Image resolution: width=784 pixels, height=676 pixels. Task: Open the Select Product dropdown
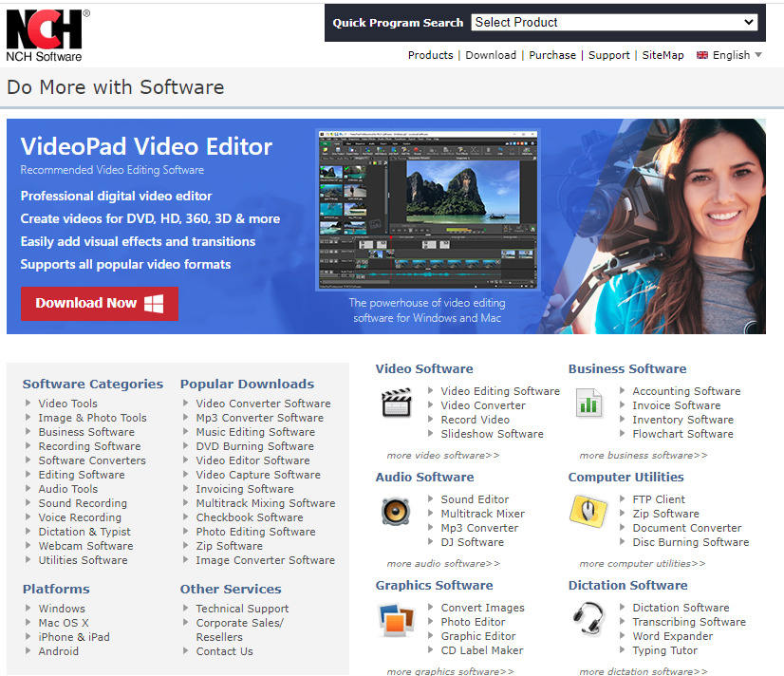[614, 22]
